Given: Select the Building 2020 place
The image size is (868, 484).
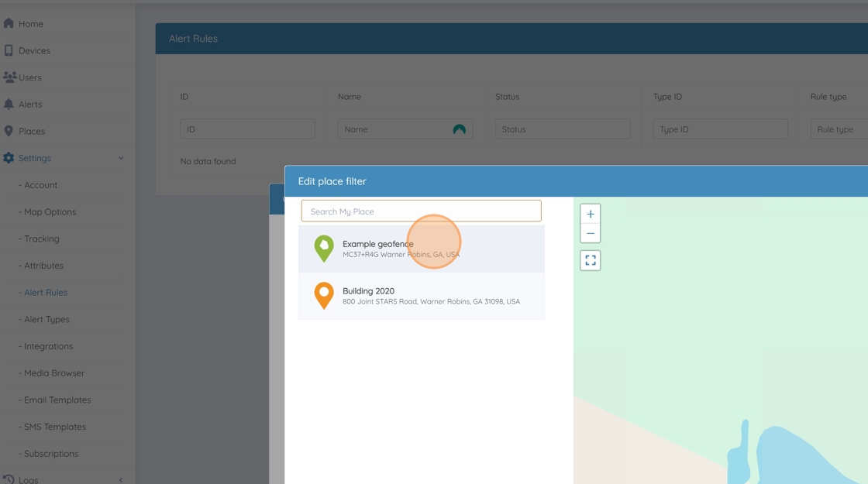Looking at the screenshot, I should coord(422,295).
